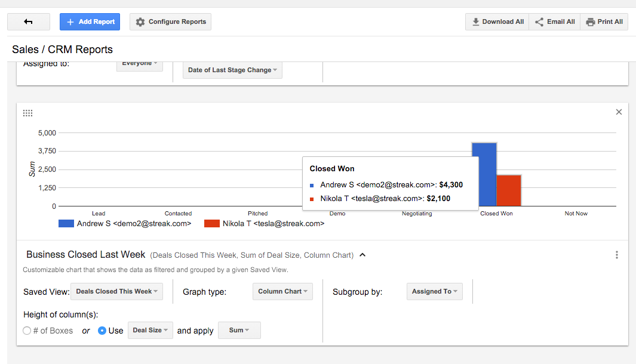Select the Use deal field radio button

click(x=102, y=331)
